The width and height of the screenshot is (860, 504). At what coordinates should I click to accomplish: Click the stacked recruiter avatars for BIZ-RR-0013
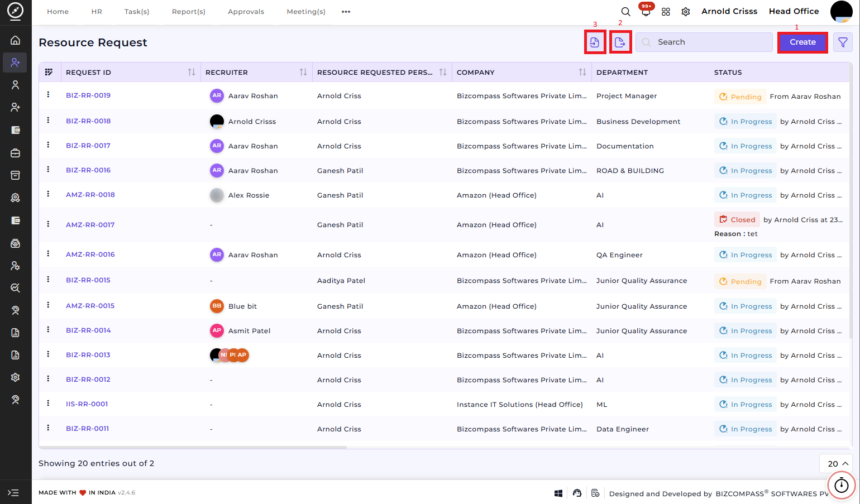coord(229,355)
